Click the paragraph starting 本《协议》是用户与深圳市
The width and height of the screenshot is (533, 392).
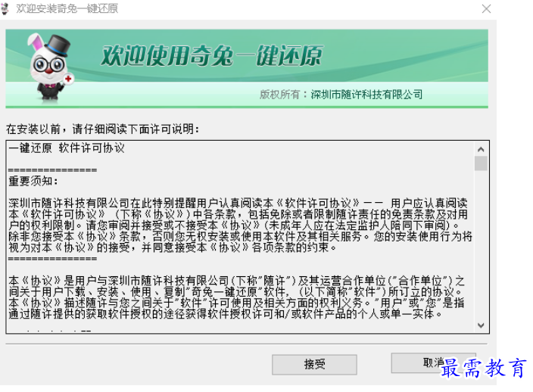[x=236, y=297]
